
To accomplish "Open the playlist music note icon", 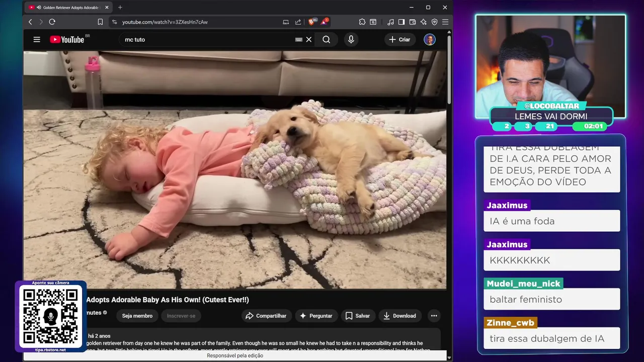I will (391, 22).
